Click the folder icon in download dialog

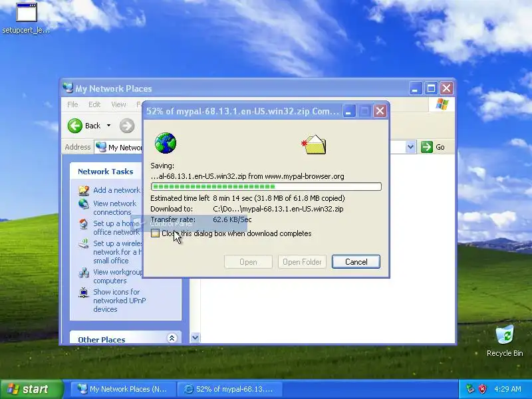pos(313,144)
